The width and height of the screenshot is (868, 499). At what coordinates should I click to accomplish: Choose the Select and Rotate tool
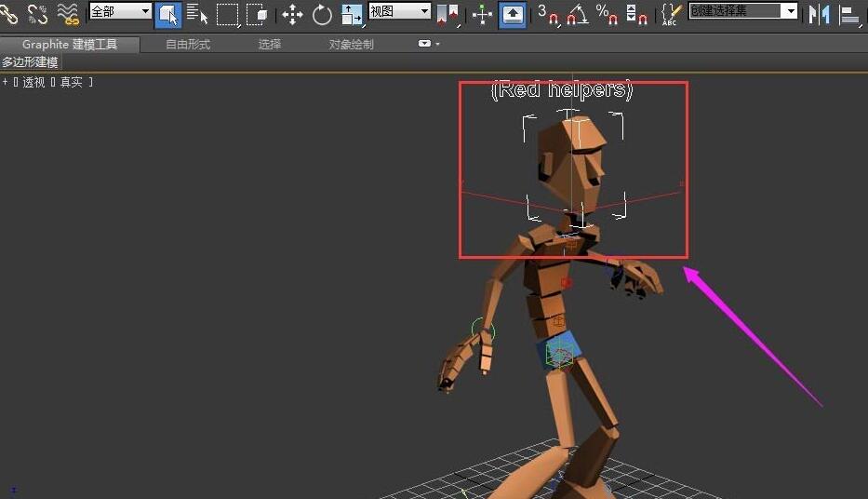pyautogui.click(x=322, y=14)
